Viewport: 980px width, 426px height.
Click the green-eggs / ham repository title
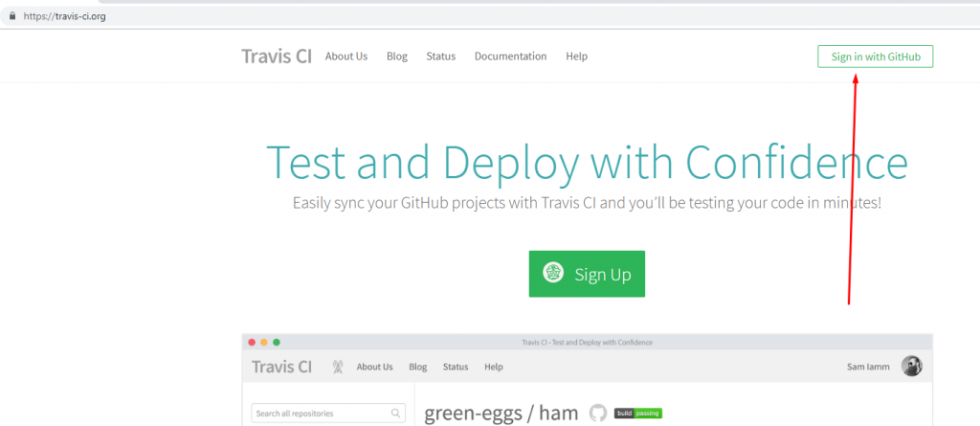[501, 413]
